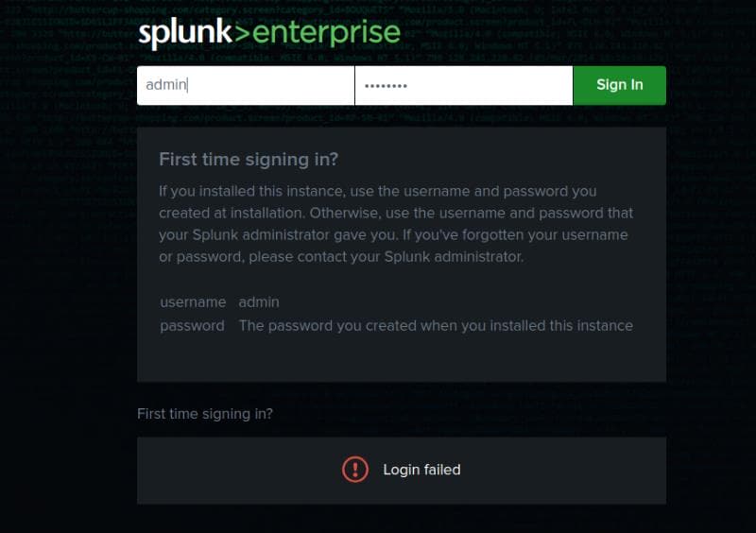The height and width of the screenshot is (533, 756).
Task: Click the password hint about installed instance
Action: click(436, 326)
